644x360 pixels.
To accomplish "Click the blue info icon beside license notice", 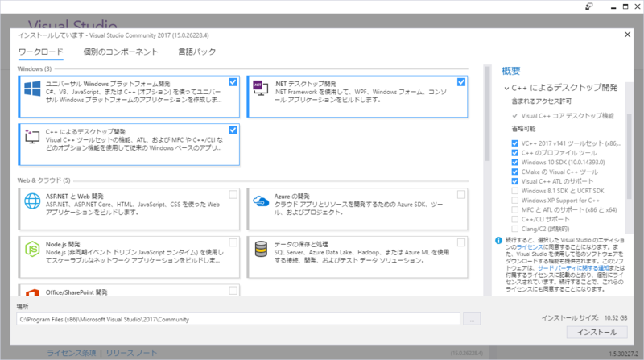I will [498, 241].
